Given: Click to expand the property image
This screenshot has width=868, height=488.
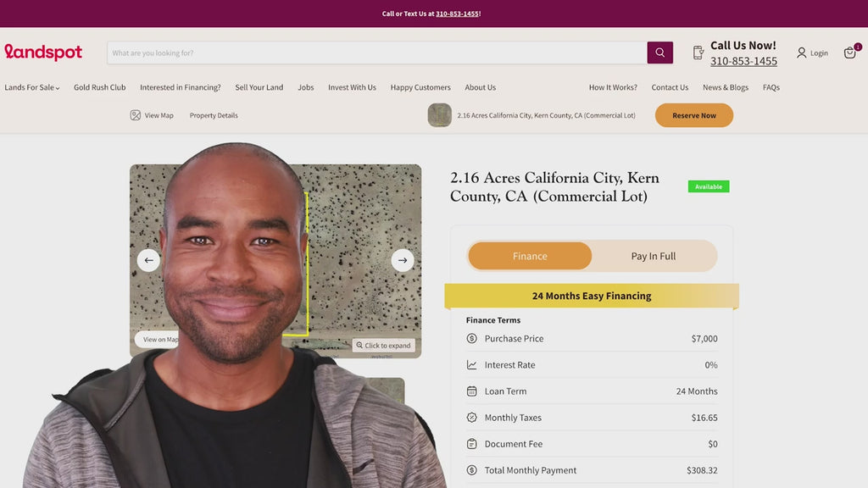Looking at the screenshot, I should coord(384,346).
